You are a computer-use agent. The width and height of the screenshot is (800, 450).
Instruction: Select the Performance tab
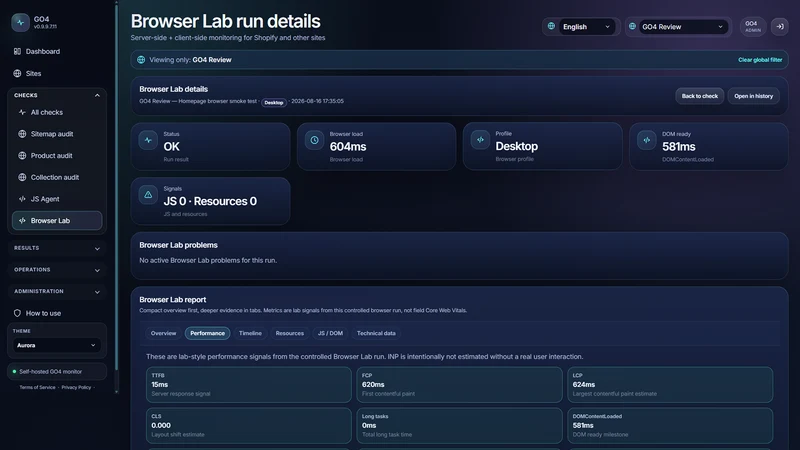click(x=207, y=333)
